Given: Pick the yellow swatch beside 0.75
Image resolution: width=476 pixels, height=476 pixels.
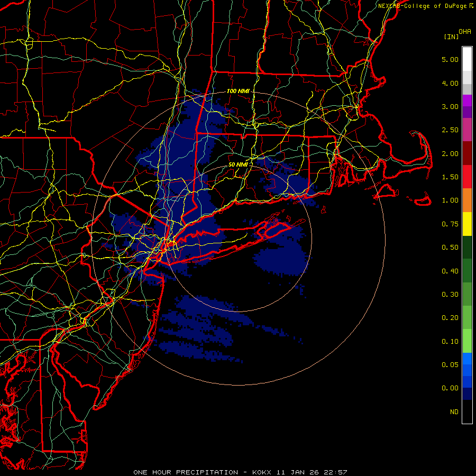Looking at the screenshot, I should [x=467, y=224].
